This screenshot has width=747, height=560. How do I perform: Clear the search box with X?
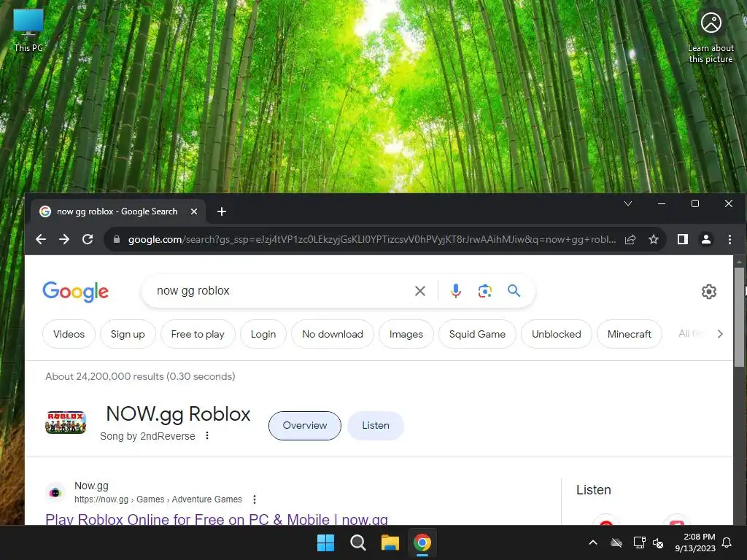tap(419, 291)
